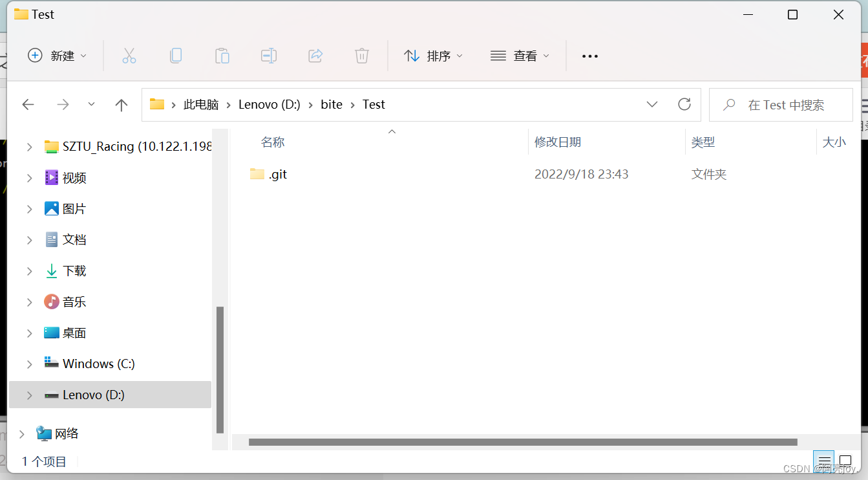Click Lenovo (D:) in breadcrumb path
868x480 pixels.
coord(270,104)
